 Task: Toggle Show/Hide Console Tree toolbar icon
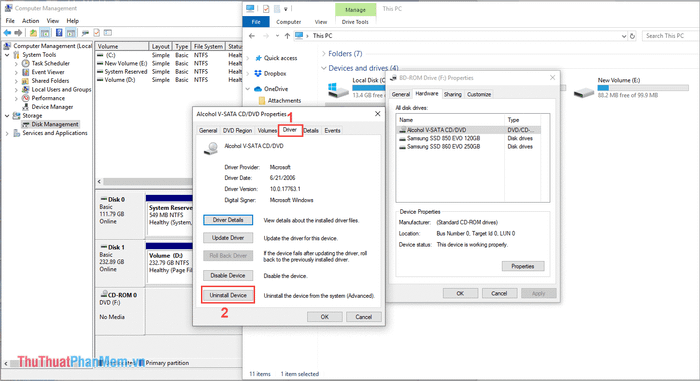pos(45,33)
